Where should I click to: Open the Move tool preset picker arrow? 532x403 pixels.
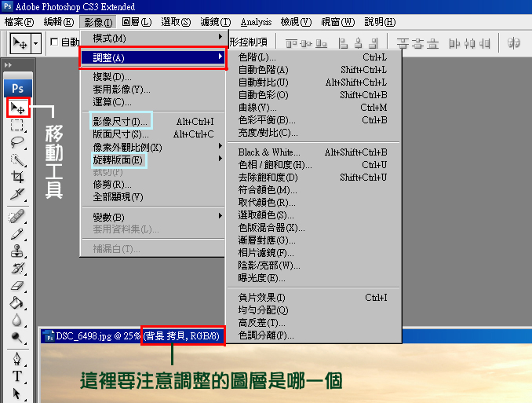tap(36, 43)
